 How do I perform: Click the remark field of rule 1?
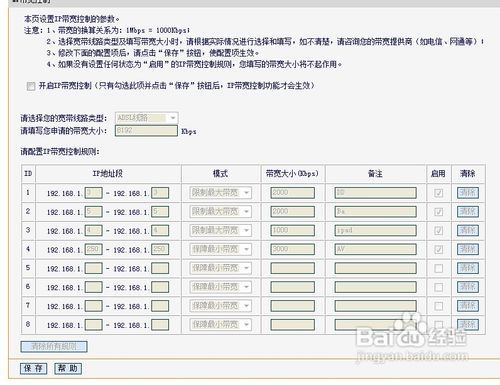[x=375, y=193]
